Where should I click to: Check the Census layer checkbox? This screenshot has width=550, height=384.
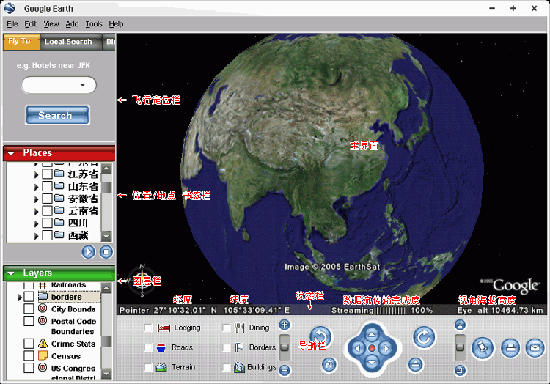point(28,356)
